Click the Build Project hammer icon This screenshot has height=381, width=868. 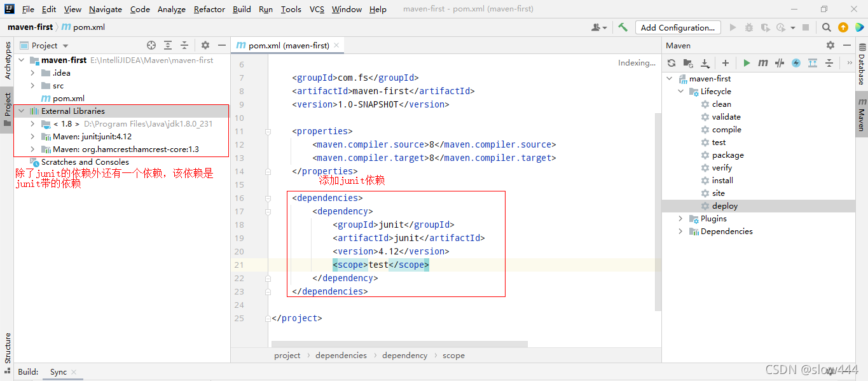pyautogui.click(x=623, y=27)
